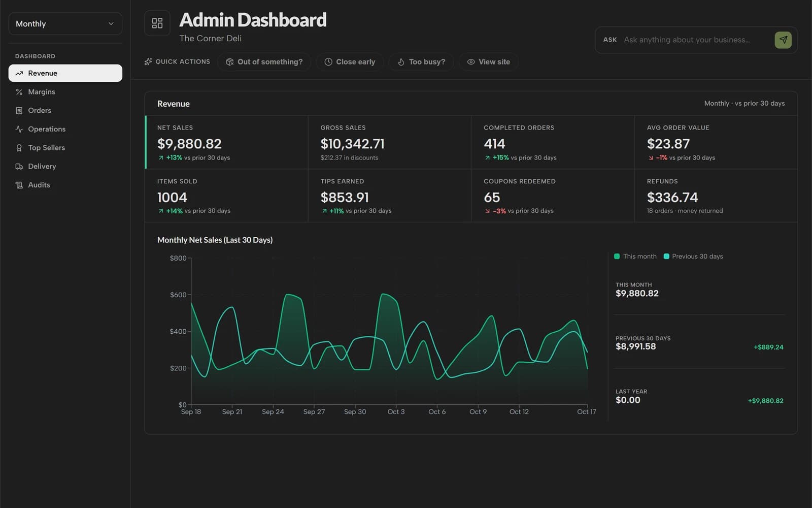Send the question with the paper plane icon

pos(783,40)
